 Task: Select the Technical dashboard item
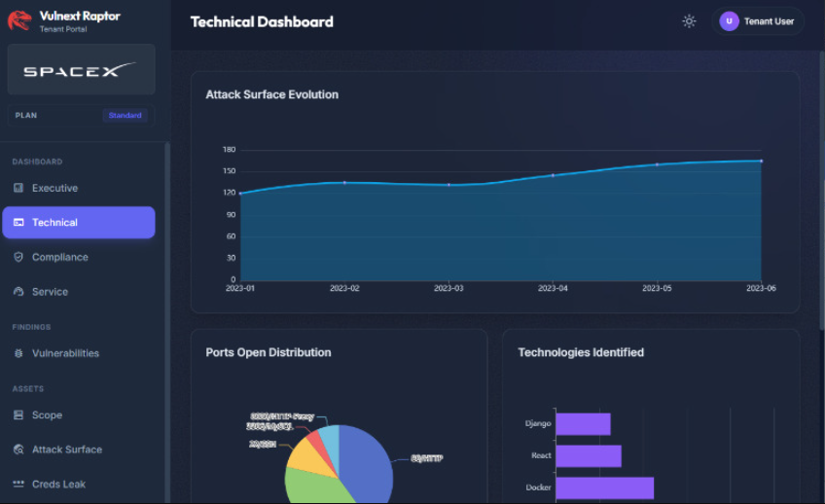(x=79, y=223)
